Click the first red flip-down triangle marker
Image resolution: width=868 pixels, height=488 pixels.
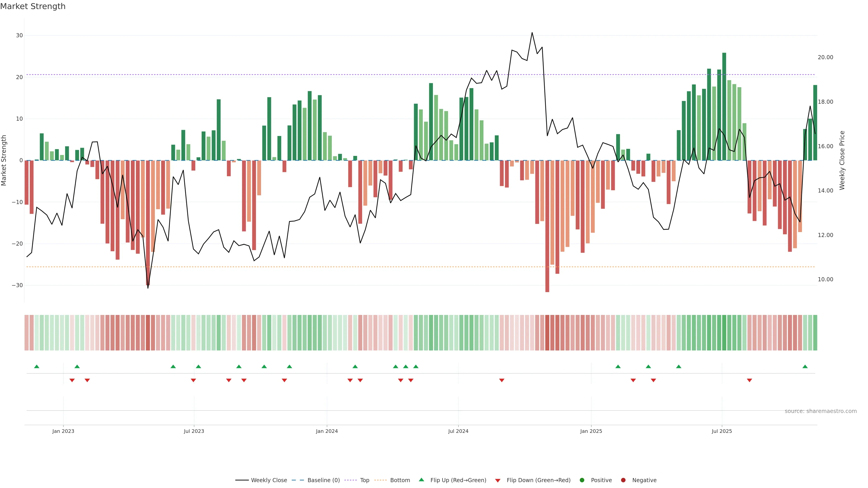coord(72,380)
